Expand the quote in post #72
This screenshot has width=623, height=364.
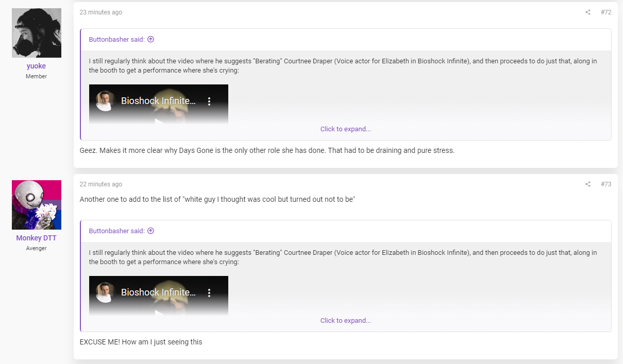click(x=346, y=129)
